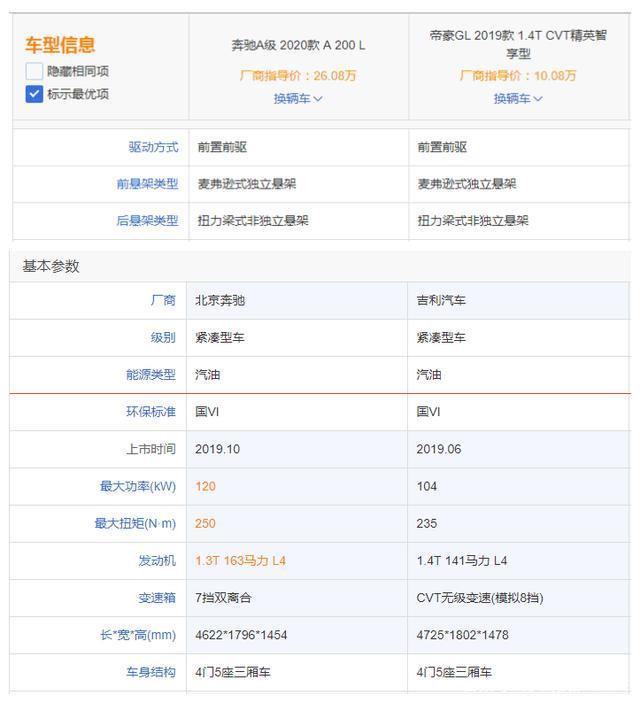
Task: Uncheck the 标示最优项 checkbox
Action: point(34,94)
